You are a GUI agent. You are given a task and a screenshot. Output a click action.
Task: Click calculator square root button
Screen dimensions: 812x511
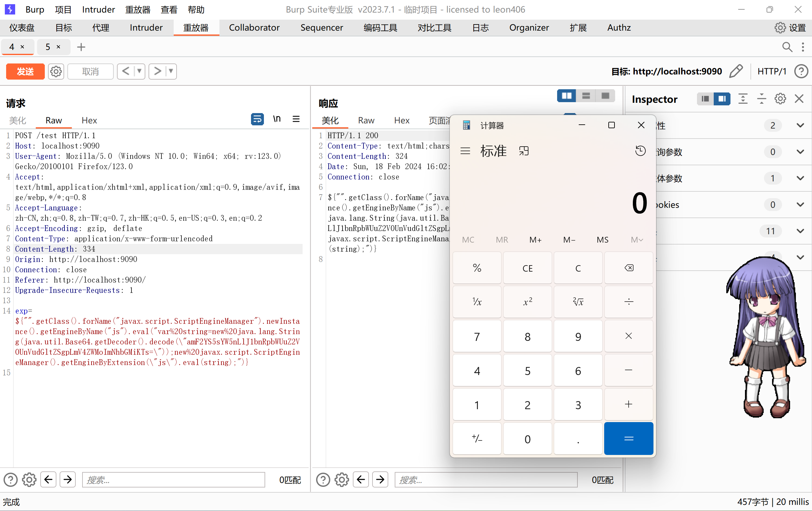[578, 302]
